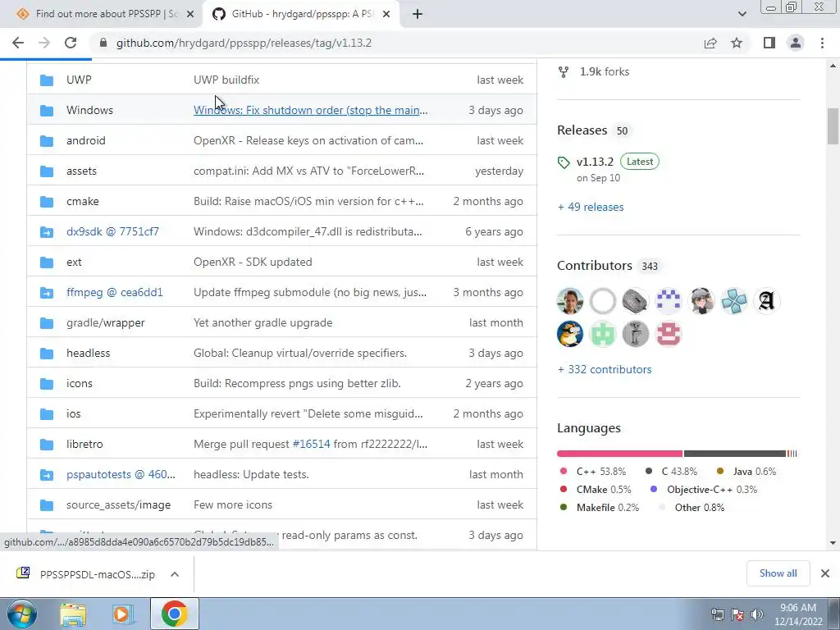Click the ffmpeg submodule folder icon
The height and width of the screenshot is (630, 840).
click(x=47, y=293)
